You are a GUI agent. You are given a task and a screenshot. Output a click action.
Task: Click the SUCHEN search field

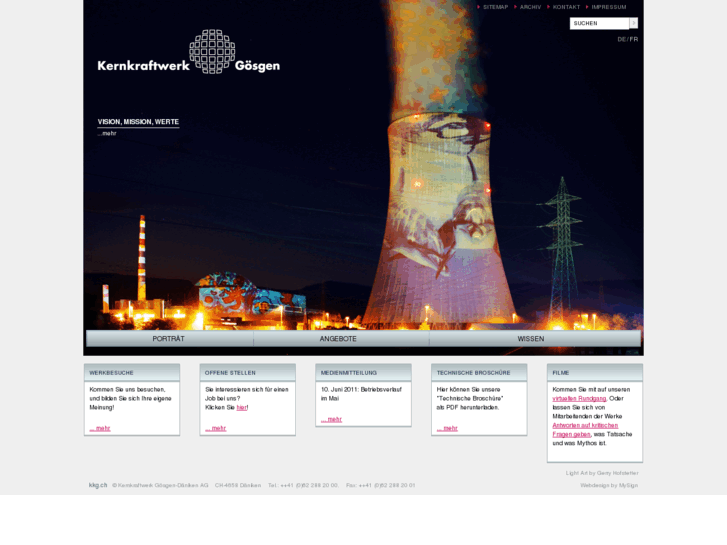tap(599, 23)
